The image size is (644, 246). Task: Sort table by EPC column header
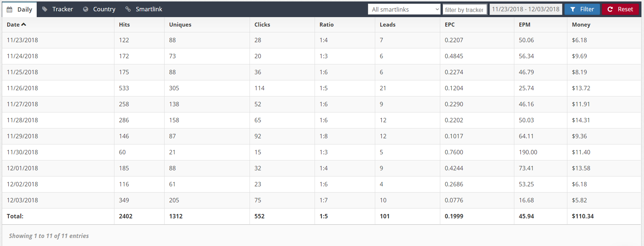pyautogui.click(x=450, y=25)
